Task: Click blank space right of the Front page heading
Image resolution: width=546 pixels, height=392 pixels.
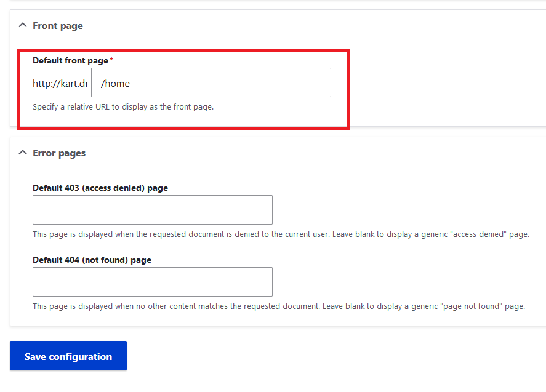Action: point(308,26)
